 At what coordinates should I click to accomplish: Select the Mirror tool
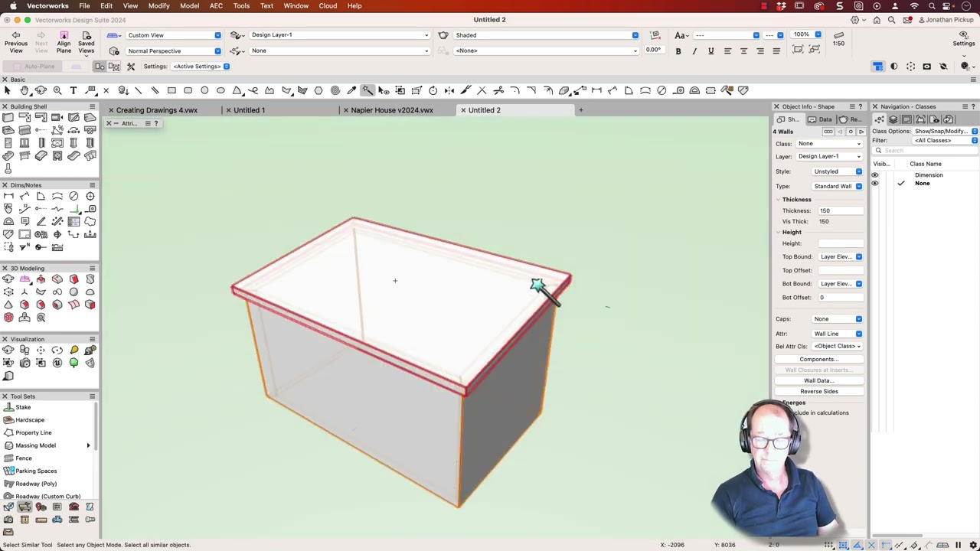(449, 90)
